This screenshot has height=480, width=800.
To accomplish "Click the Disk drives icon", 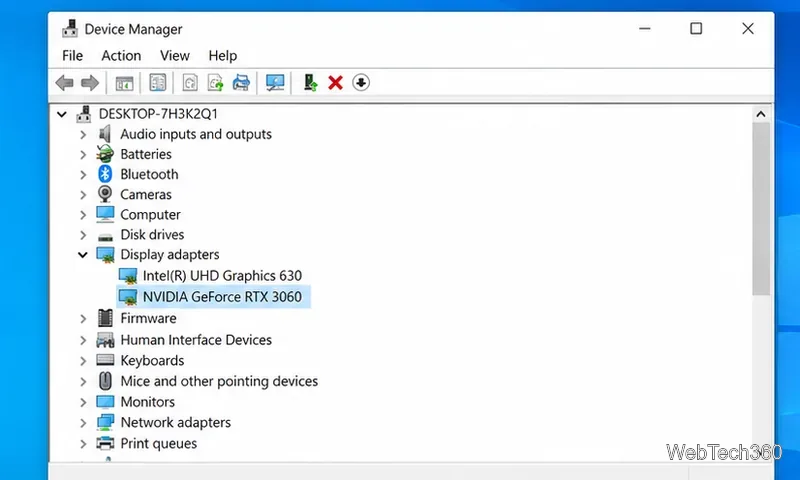I will (105, 236).
